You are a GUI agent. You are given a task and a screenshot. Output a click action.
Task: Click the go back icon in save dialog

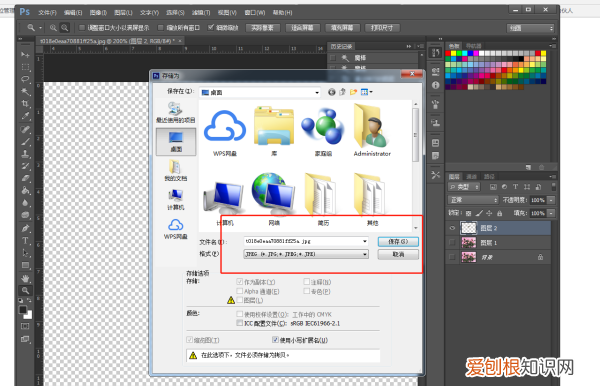tap(331, 92)
